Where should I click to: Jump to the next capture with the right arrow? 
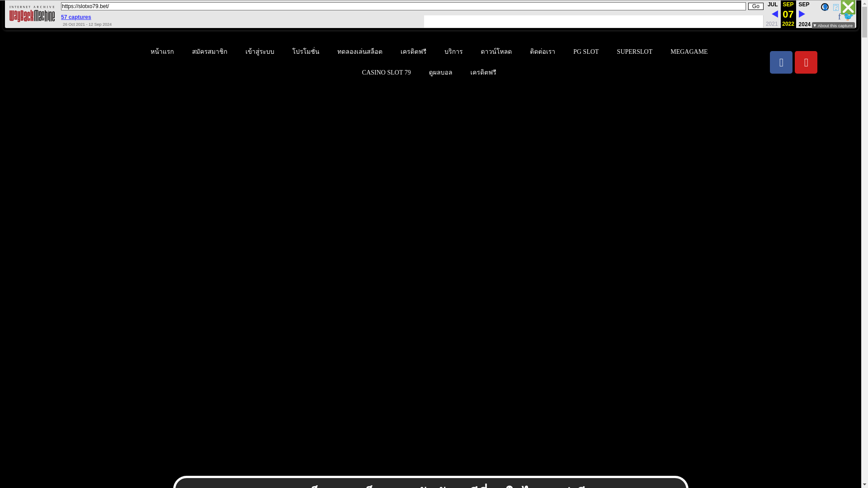[802, 14]
